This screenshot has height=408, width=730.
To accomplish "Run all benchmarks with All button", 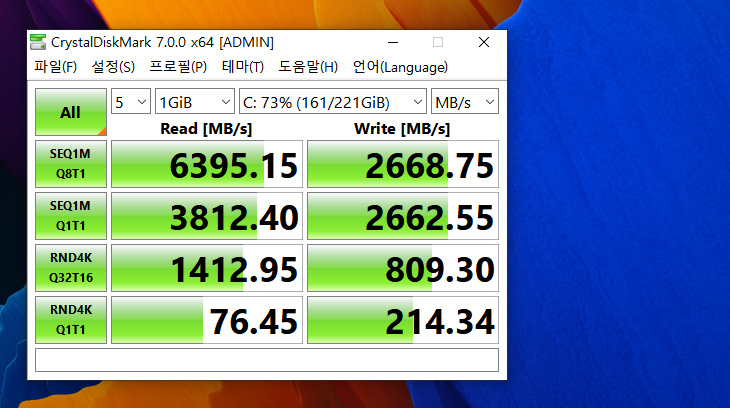I will point(71,112).
